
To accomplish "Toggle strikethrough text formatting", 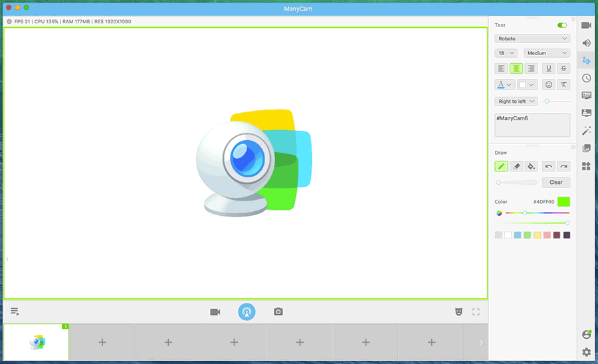I will point(563,68).
